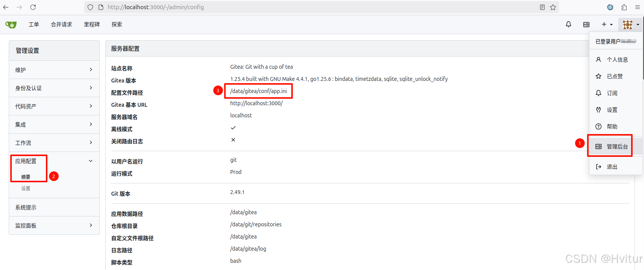The width and height of the screenshot is (644, 270).
Task: Click the admin panel server icon in navbar
Action: click(x=586, y=24)
